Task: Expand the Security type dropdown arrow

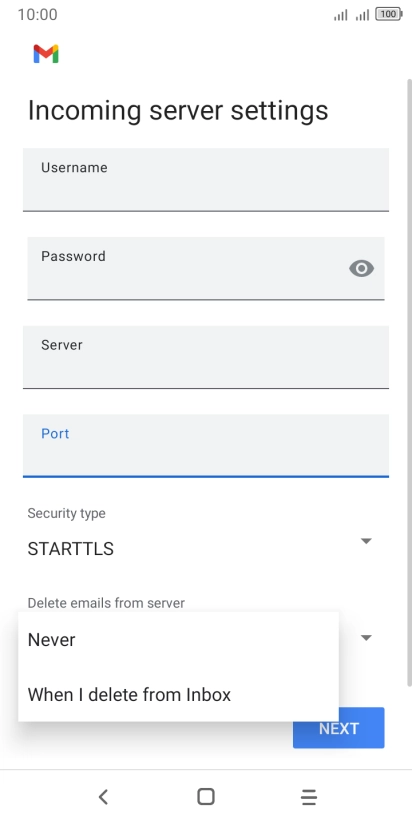Action: pos(366,541)
